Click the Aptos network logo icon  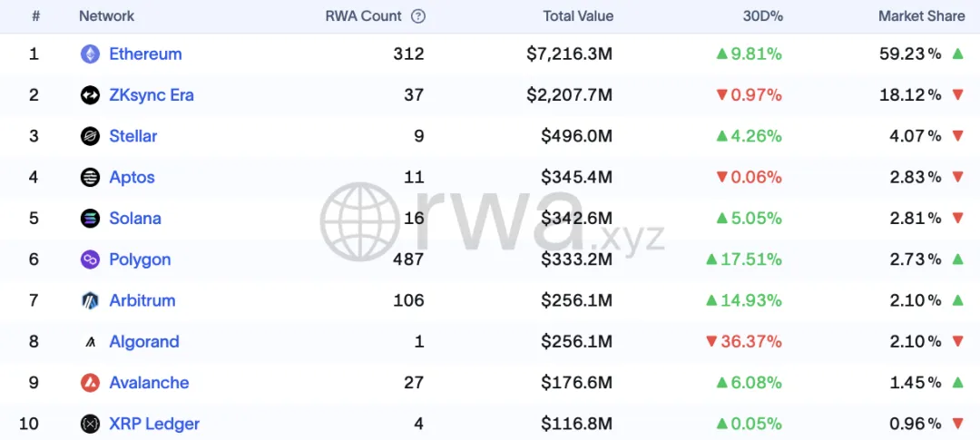(x=90, y=177)
